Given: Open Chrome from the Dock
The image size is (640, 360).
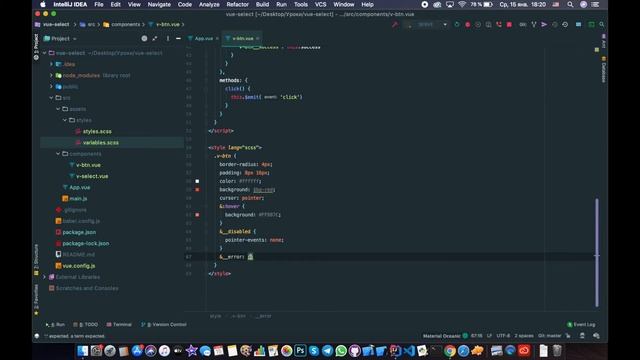Looking at the screenshot, I should tap(450, 351).
